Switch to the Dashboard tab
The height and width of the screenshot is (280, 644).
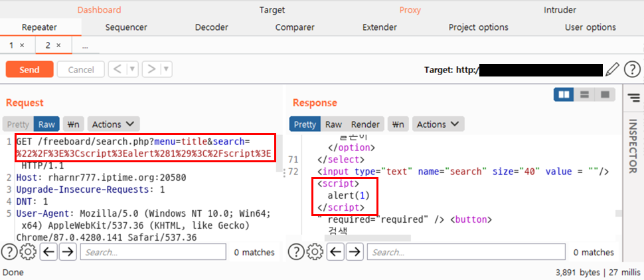point(100,10)
